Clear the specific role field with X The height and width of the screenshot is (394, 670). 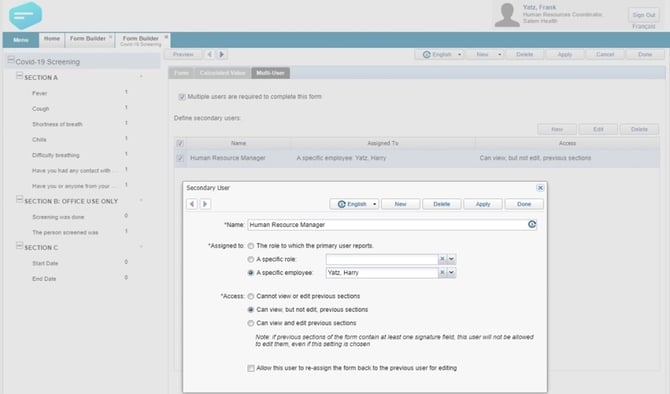point(442,259)
